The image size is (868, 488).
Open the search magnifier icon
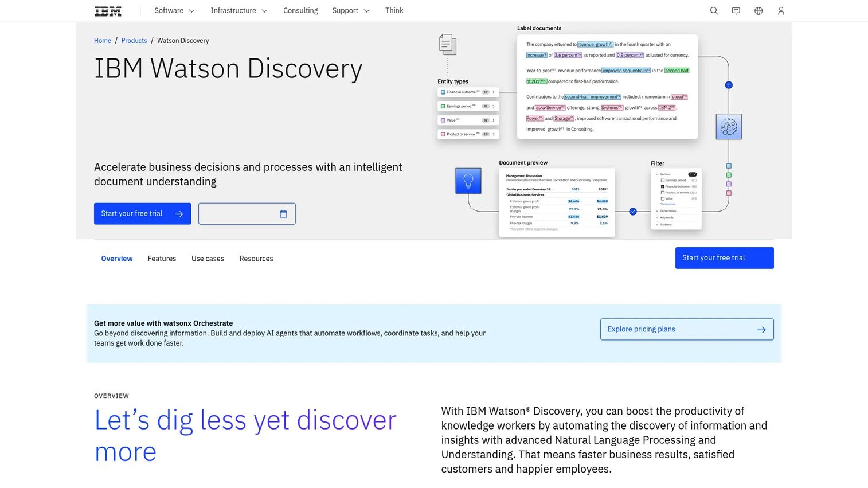pyautogui.click(x=714, y=11)
